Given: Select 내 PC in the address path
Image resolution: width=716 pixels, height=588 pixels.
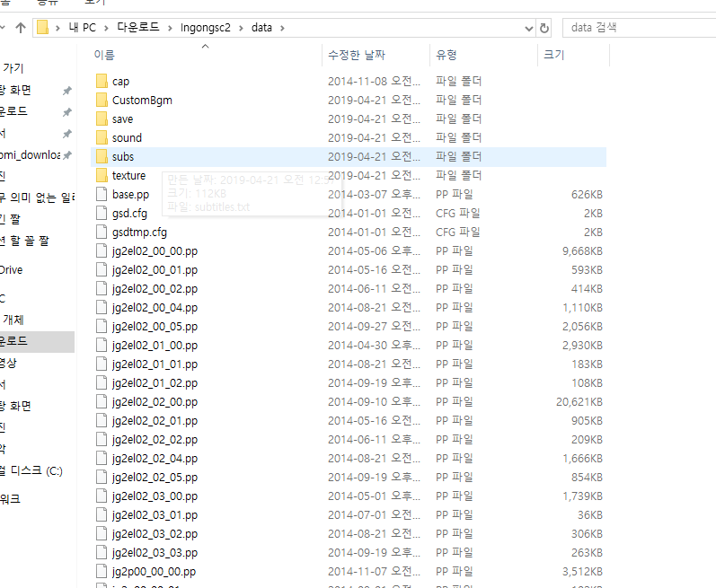Looking at the screenshot, I should [82, 28].
